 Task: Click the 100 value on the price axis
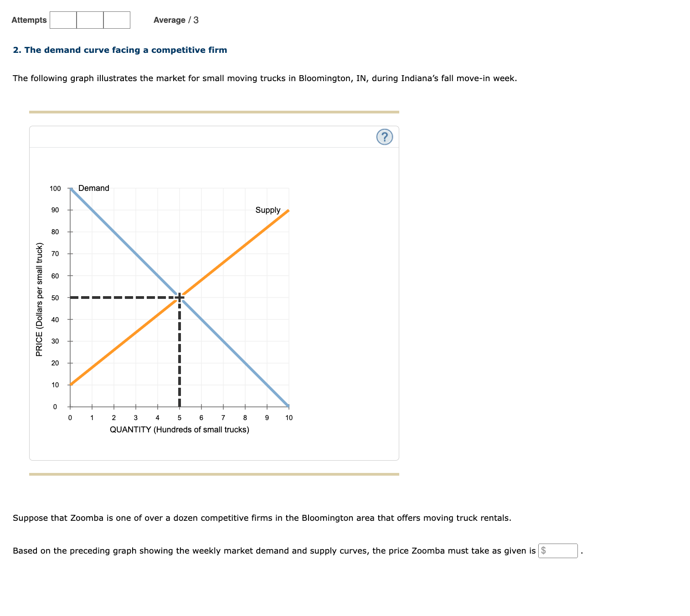pyautogui.click(x=55, y=188)
